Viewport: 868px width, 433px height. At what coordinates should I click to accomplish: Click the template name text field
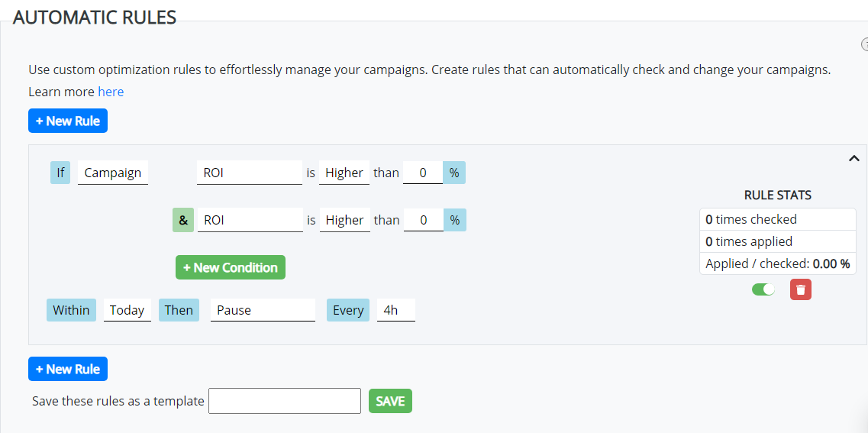coord(285,401)
